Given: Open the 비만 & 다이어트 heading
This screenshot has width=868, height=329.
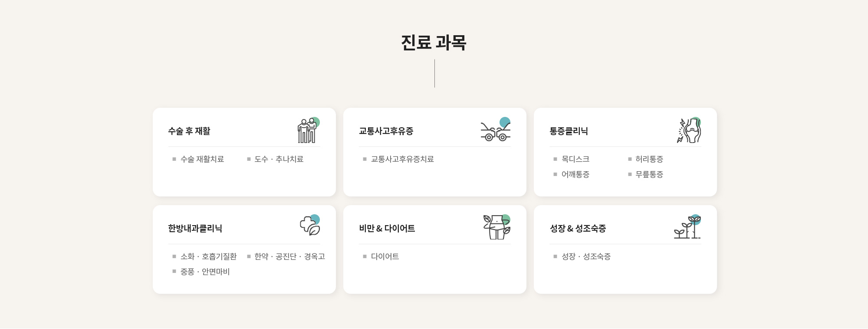Looking at the screenshot, I should [x=387, y=229].
